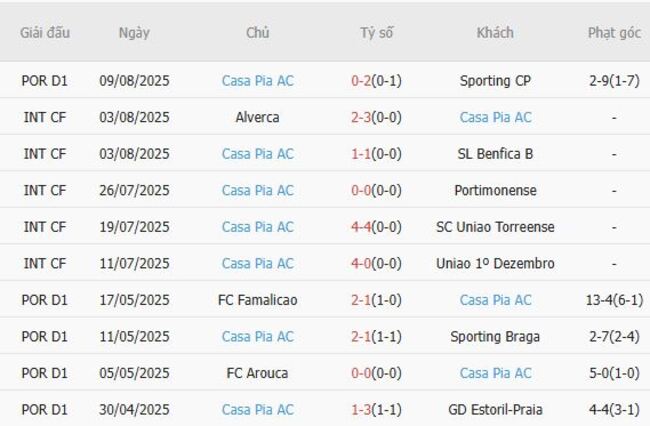Image resolution: width=650 pixels, height=426 pixels.
Task: Select the Portimonense team link
Action: click(x=495, y=190)
